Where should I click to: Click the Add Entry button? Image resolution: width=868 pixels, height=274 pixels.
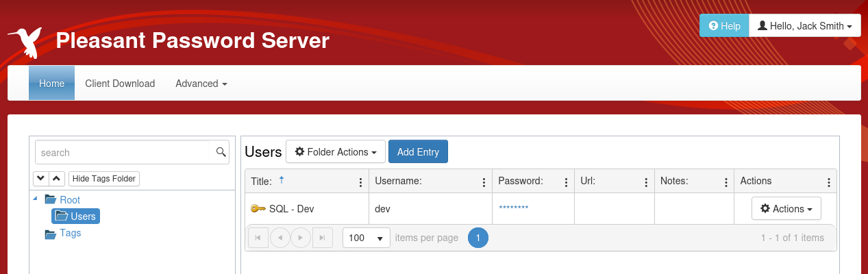click(418, 152)
